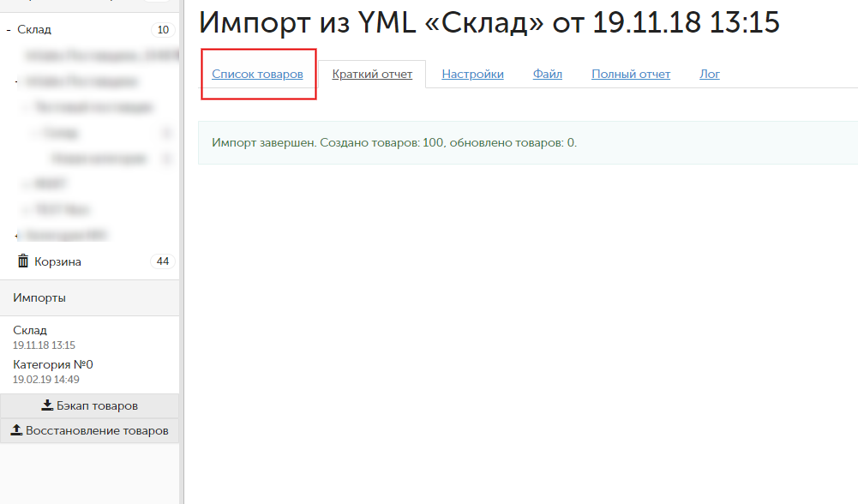Collapse the Склад tree with the minus sign
Viewport: 858px width, 504px height.
tap(8, 30)
